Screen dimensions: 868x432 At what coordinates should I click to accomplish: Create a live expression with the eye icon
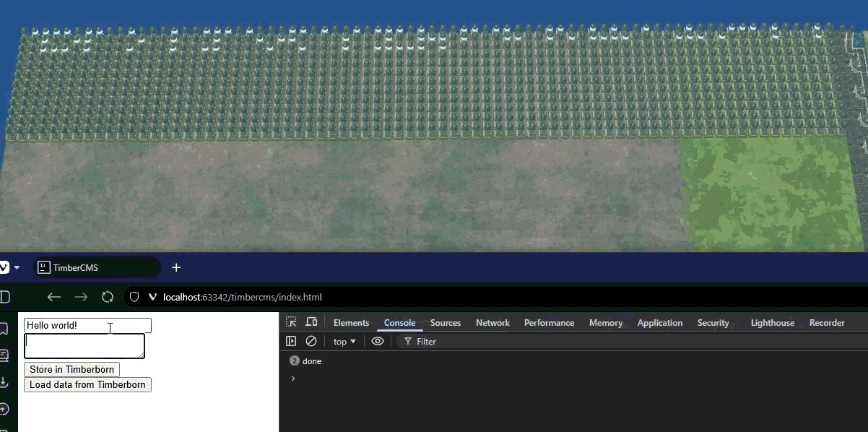tap(378, 341)
